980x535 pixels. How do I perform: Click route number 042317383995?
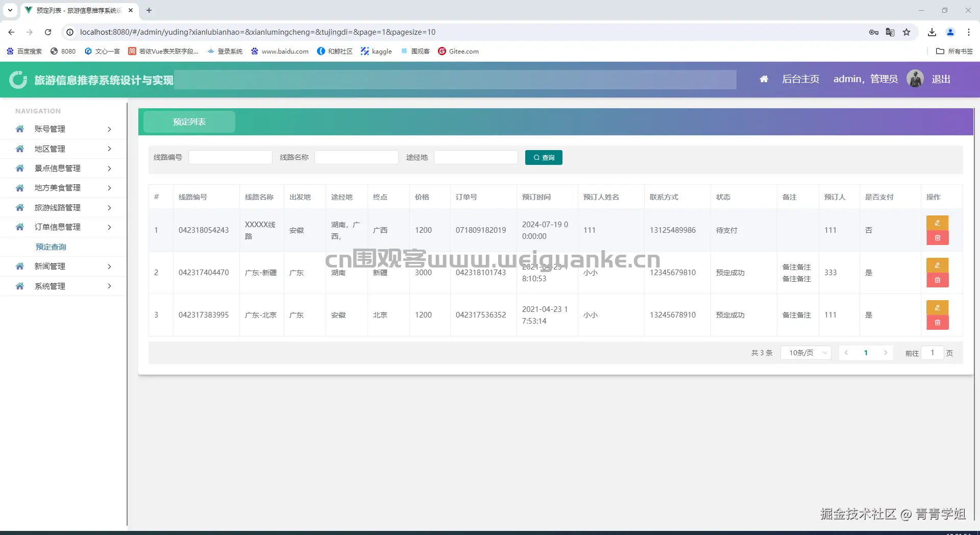click(x=204, y=315)
